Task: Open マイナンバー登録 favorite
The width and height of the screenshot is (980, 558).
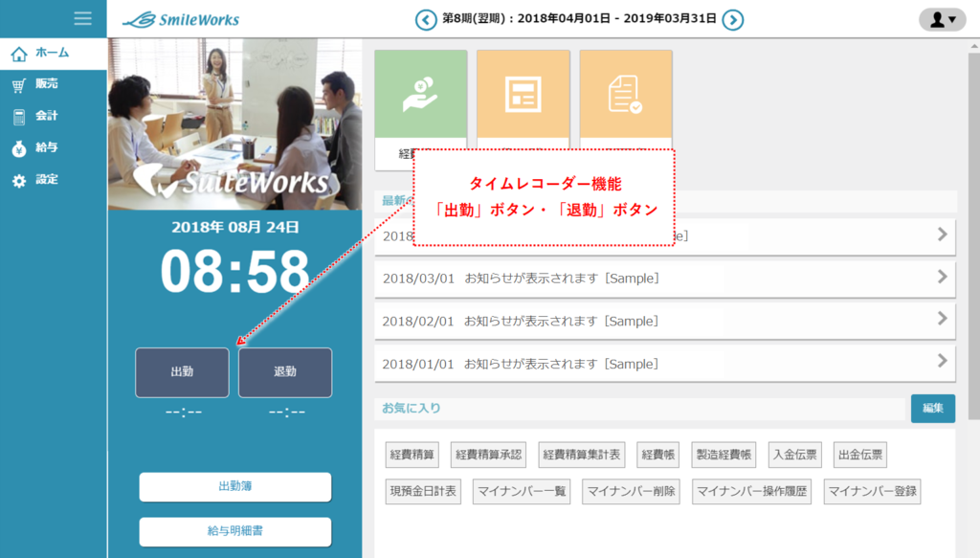Action: pyautogui.click(x=872, y=492)
